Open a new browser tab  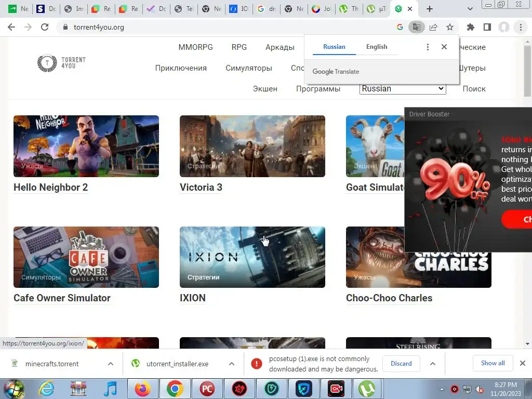430,9
